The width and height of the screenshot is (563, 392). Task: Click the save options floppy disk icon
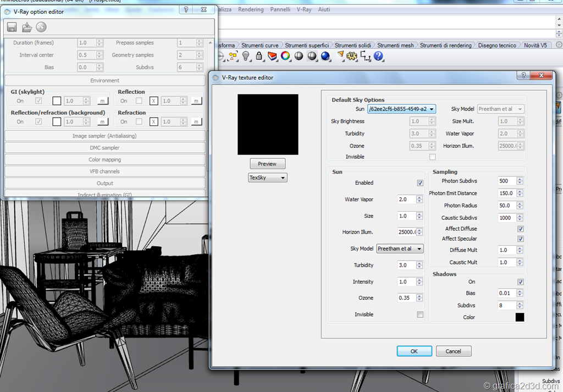tap(12, 27)
